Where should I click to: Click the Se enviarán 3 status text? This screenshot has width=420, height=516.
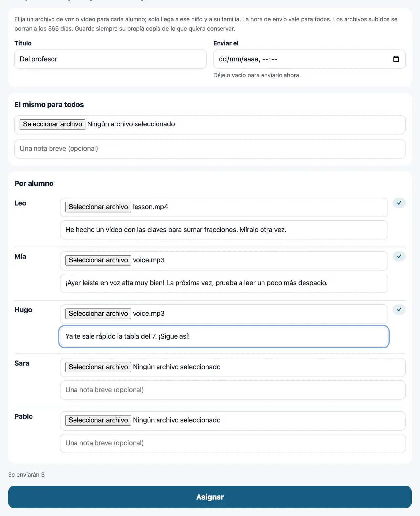click(x=26, y=475)
